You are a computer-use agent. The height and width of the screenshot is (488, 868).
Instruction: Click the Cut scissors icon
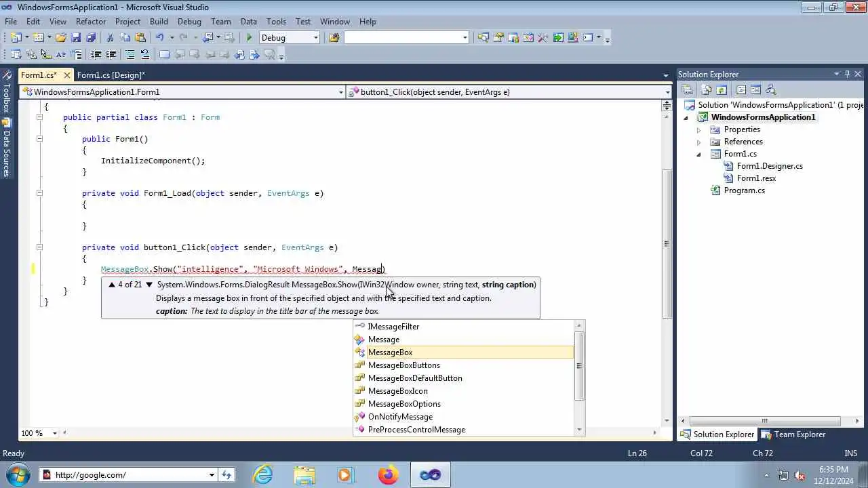click(110, 38)
